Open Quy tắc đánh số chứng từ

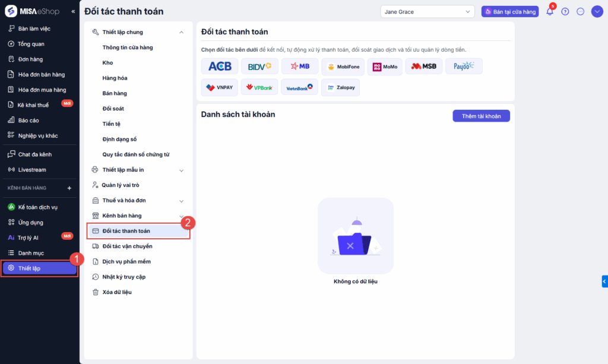(x=136, y=154)
